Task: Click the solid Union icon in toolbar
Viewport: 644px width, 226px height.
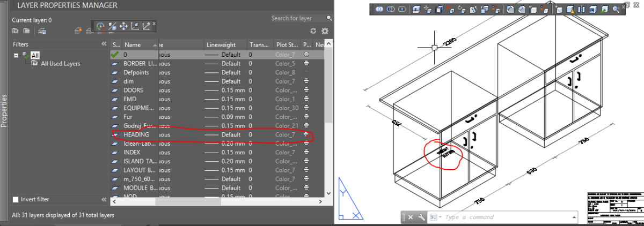Action: click(379, 9)
